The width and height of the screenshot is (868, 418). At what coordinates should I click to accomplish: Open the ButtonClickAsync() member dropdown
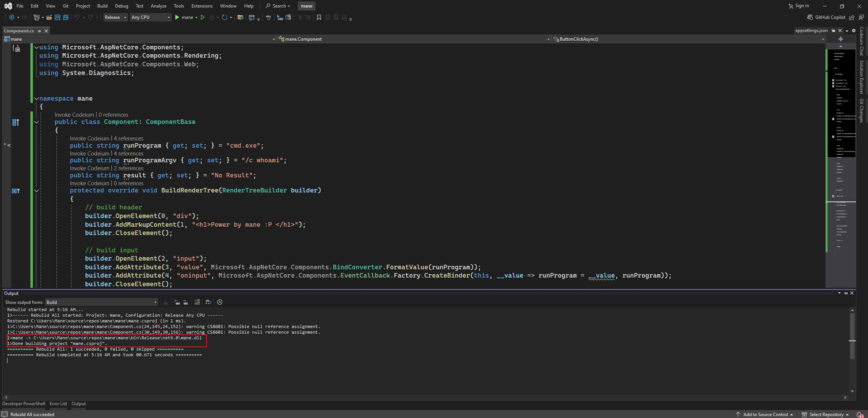689,39
